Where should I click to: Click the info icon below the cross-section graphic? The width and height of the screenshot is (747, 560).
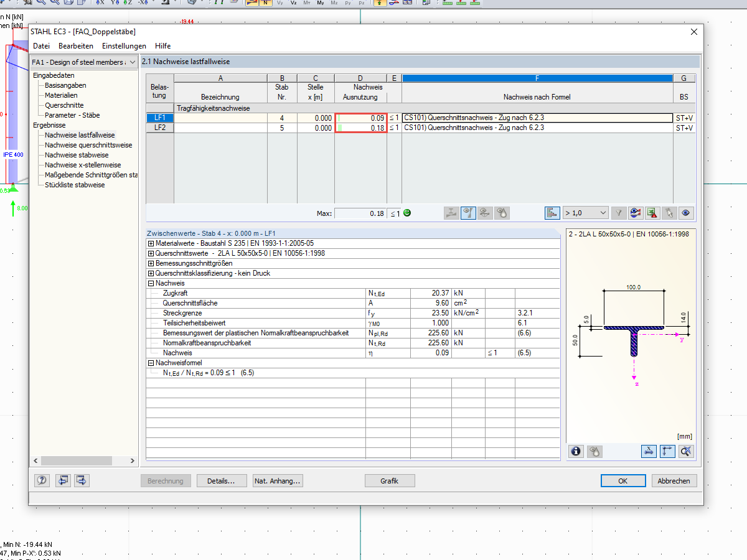(x=575, y=451)
